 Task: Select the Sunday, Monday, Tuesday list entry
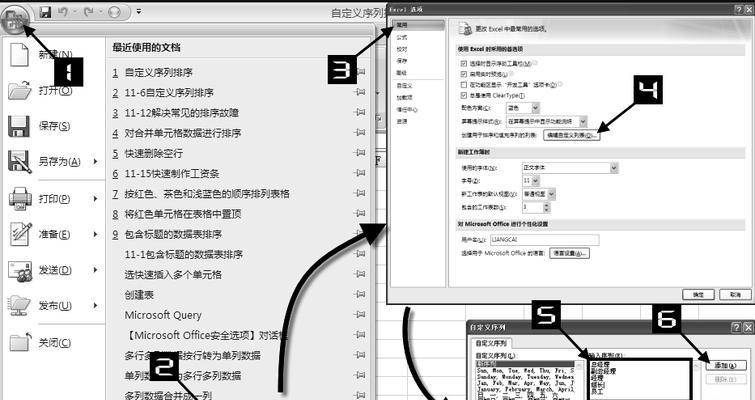pos(525,377)
